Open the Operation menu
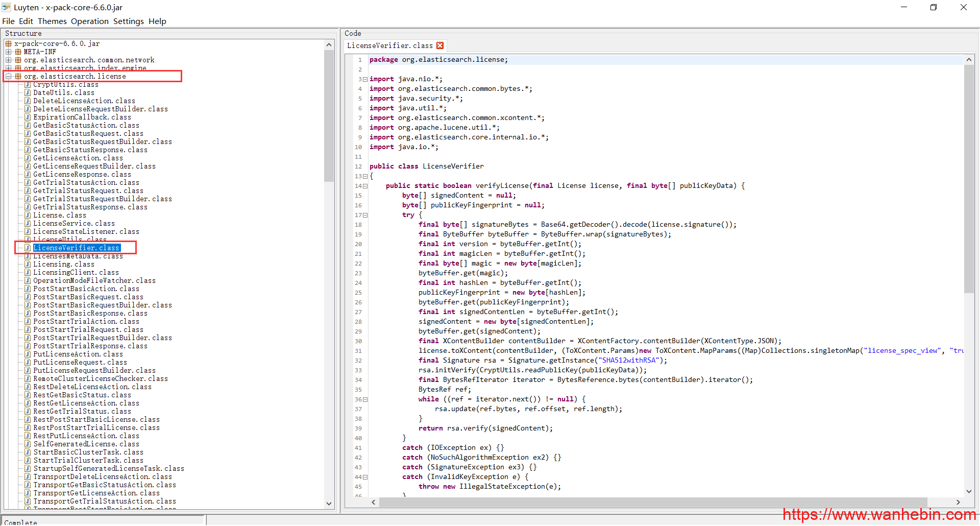 coord(90,21)
